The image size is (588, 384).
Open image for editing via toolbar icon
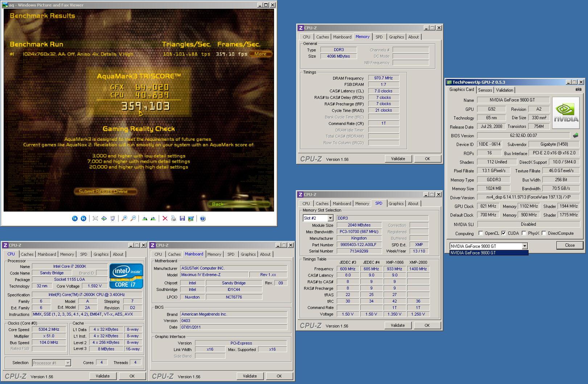click(191, 218)
